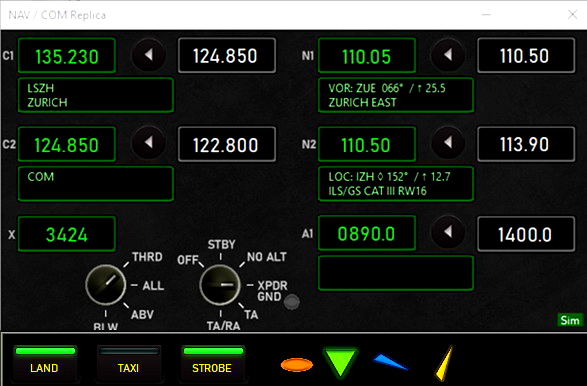Select transponder code 3424 field
The width and height of the screenshot is (587, 386).
tap(67, 234)
